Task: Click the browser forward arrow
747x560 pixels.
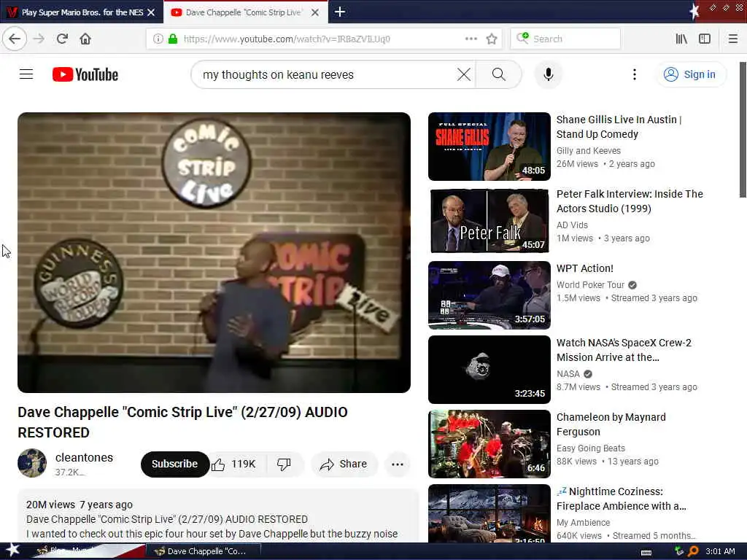Action: tap(39, 39)
